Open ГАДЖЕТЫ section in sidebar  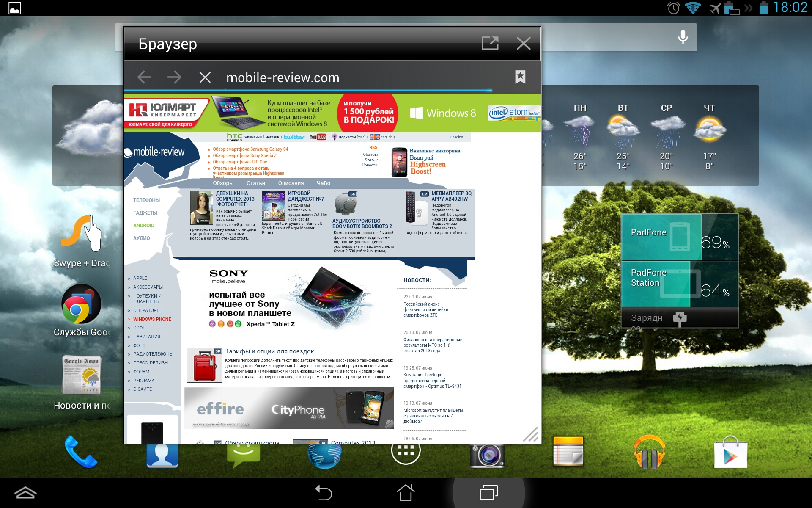pyautogui.click(x=145, y=213)
